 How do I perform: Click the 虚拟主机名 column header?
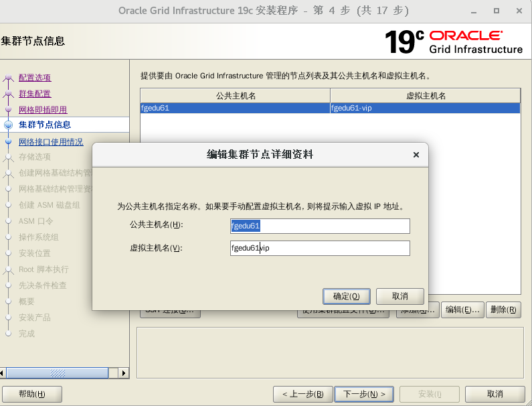click(426, 96)
